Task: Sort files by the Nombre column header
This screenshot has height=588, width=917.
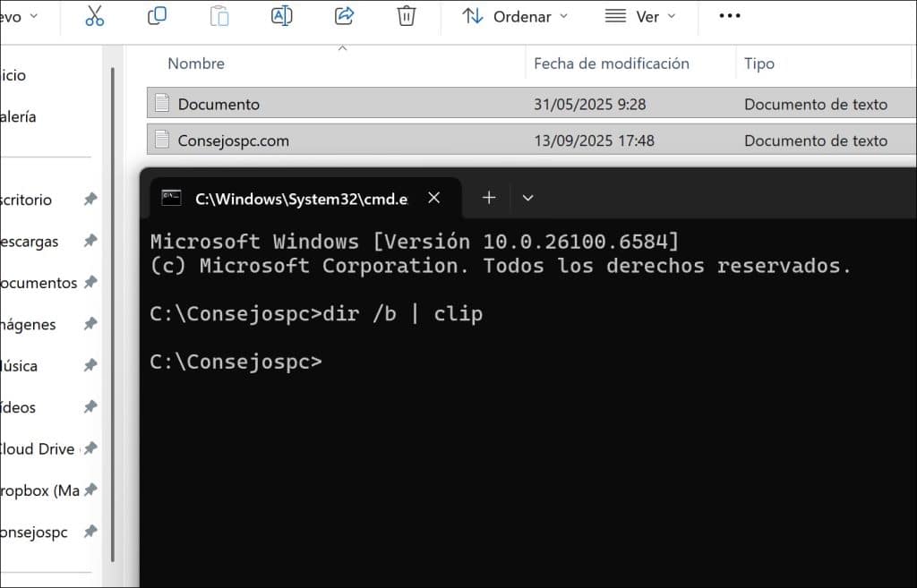Action: click(195, 64)
